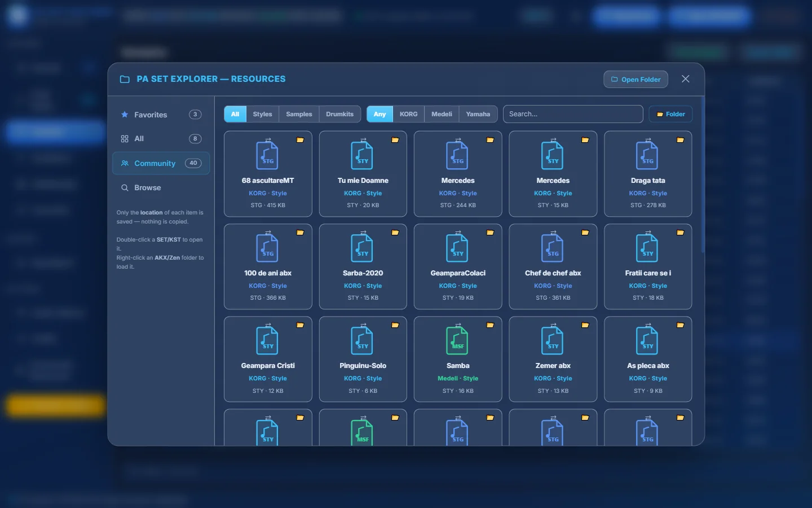Click folder badge on GeamparaColaci card
The image size is (812, 508).
pyautogui.click(x=490, y=233)
